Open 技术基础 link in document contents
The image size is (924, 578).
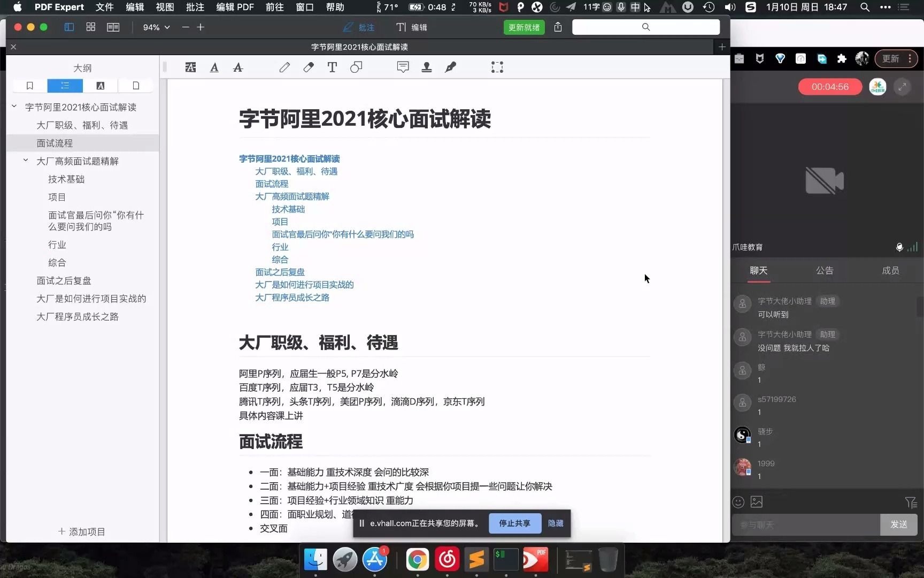coord(288,209)
